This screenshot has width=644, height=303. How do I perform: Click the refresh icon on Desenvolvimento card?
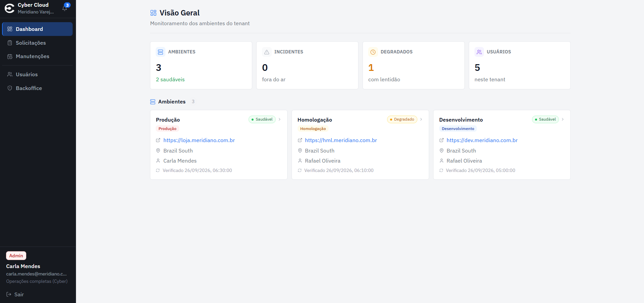(x=441, y=171)
